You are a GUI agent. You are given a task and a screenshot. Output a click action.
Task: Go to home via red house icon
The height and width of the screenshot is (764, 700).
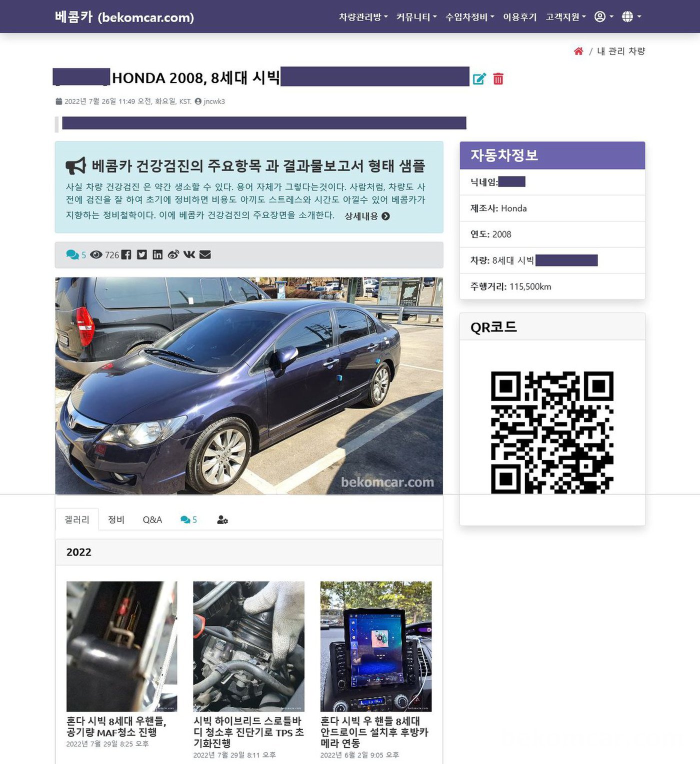tap(578, 51)
